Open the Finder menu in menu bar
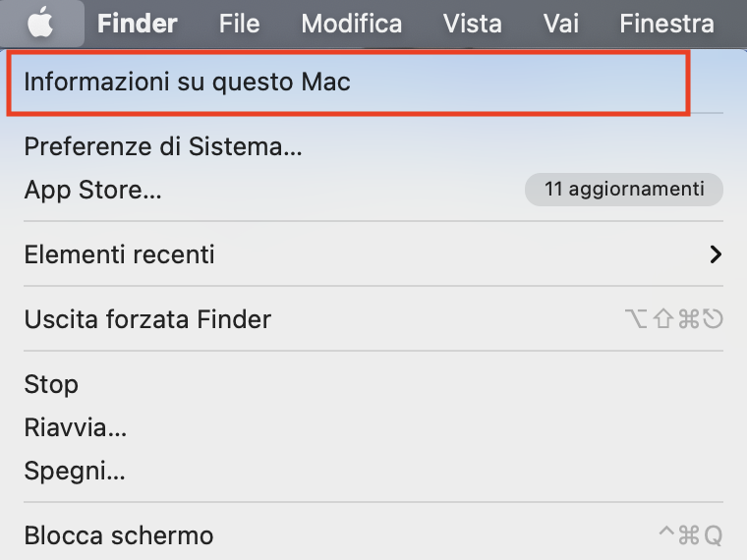The width and height of the screenshot is (747, 560). (138, 24)
